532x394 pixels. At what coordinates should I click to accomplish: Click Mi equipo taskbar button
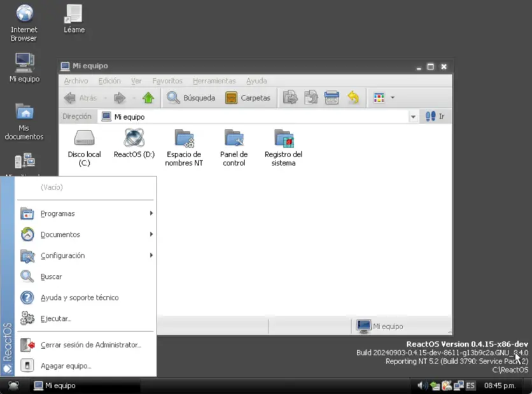[85, 386]
